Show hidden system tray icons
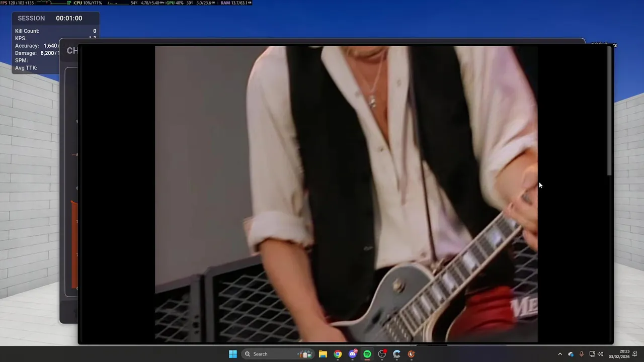This screenshot has height=362, width=644. tap(560, 354)
